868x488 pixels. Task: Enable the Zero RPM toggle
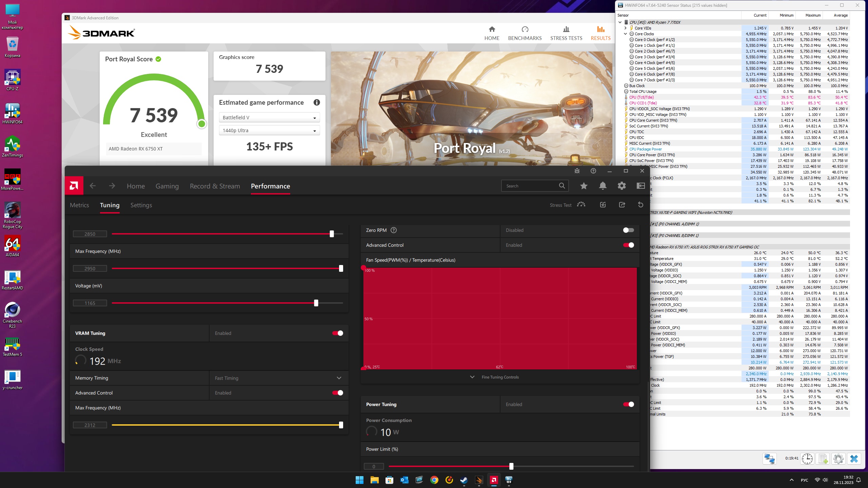pyautogui.click(x=628, y=230)
